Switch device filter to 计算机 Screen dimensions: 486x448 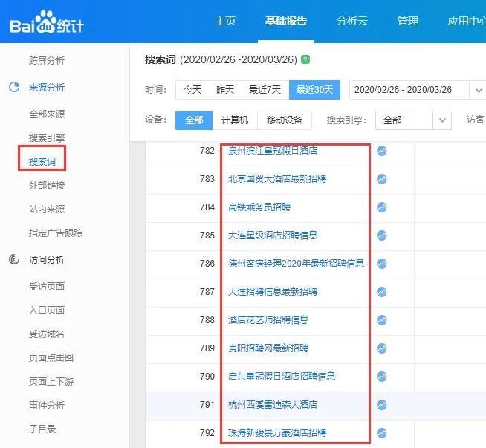click(235, 120)
